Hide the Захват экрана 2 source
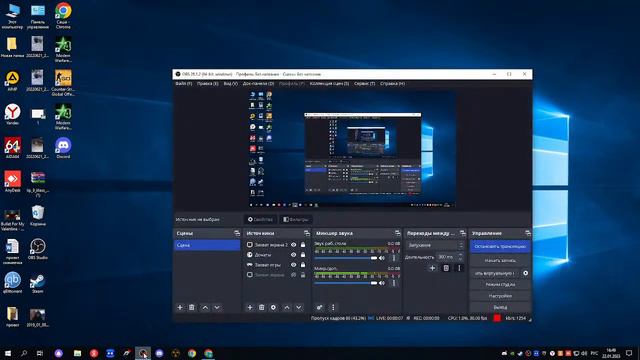 [293, 245]
